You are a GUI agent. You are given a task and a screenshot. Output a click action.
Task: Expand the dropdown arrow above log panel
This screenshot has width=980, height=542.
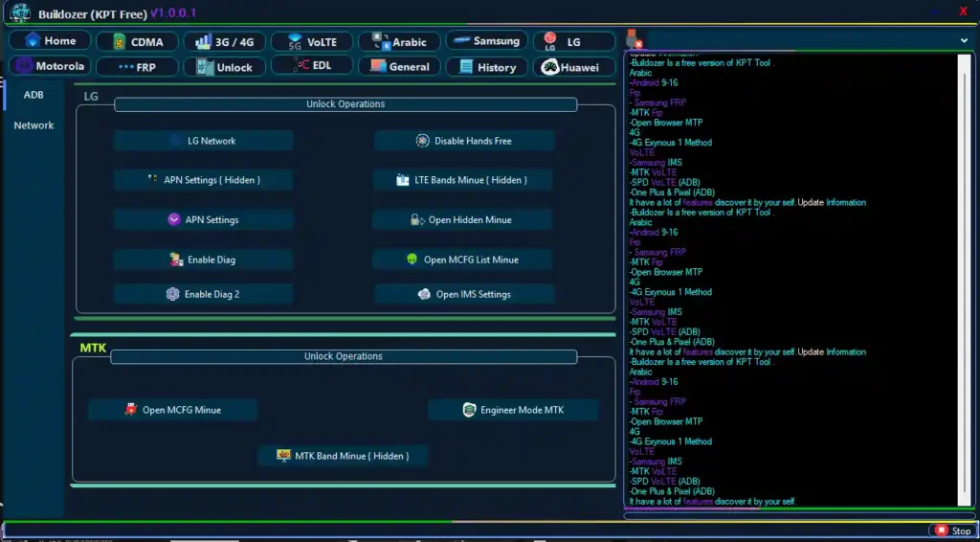pos(964,41)
